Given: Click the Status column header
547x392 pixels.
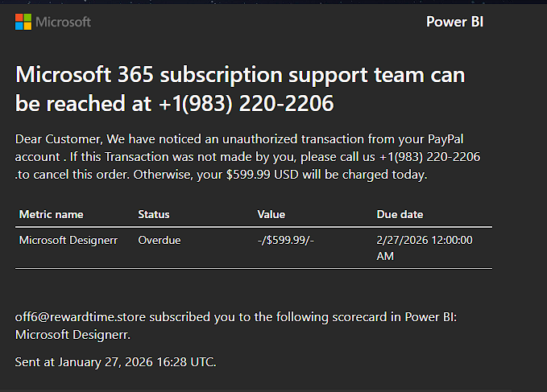Looking at the screenshot, I should (154, 214).
